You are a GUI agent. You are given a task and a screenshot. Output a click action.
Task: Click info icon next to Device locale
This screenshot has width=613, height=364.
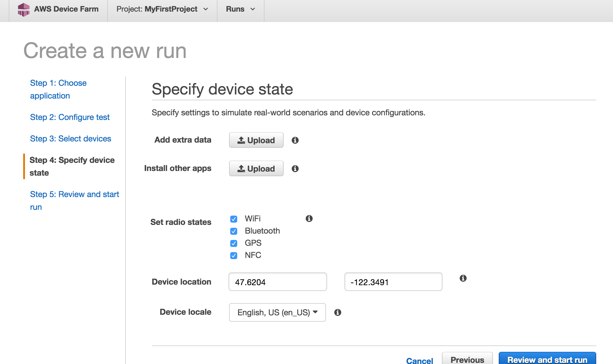point(338,312)
